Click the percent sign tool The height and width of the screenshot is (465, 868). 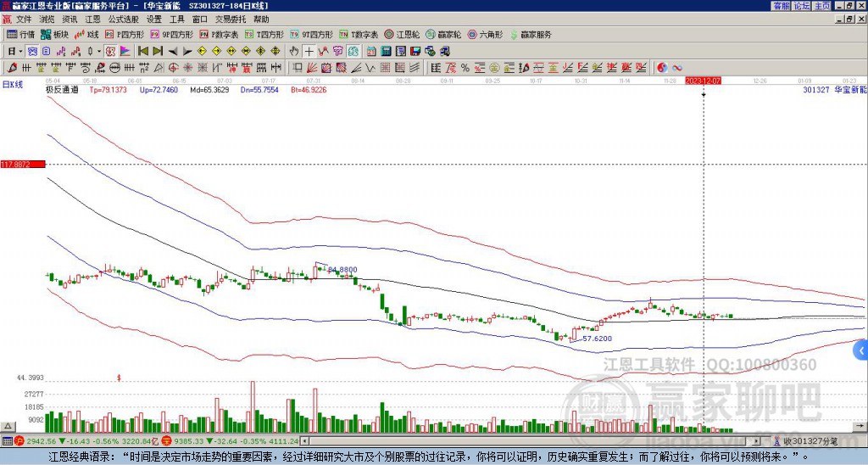click(465, 68)
